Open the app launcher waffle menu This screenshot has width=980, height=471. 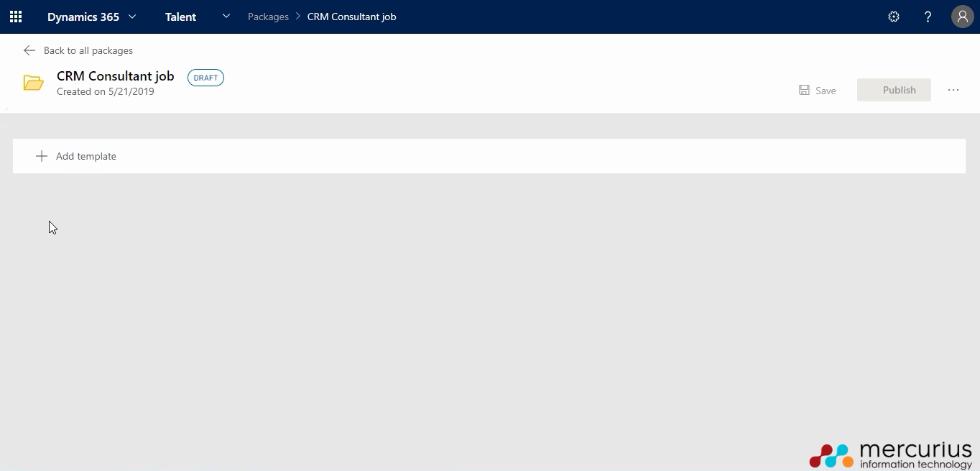[x=16, y=17]
